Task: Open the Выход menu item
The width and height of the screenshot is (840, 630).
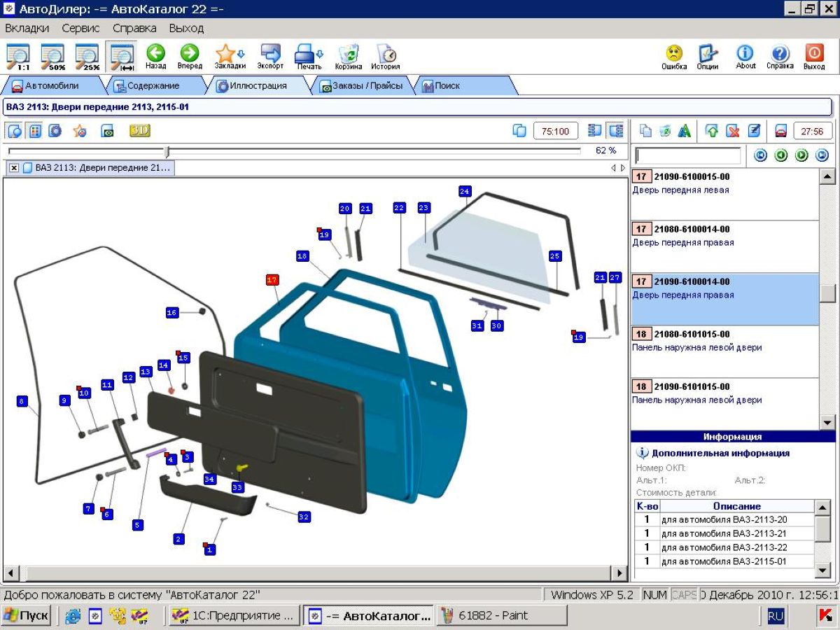Action: click(x=186, y=28)
